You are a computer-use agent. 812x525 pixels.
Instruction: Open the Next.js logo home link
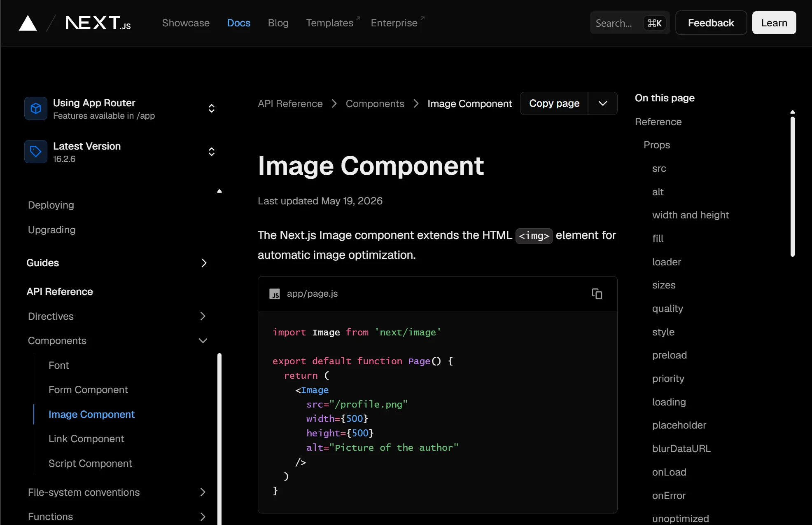tap(98, 23)
